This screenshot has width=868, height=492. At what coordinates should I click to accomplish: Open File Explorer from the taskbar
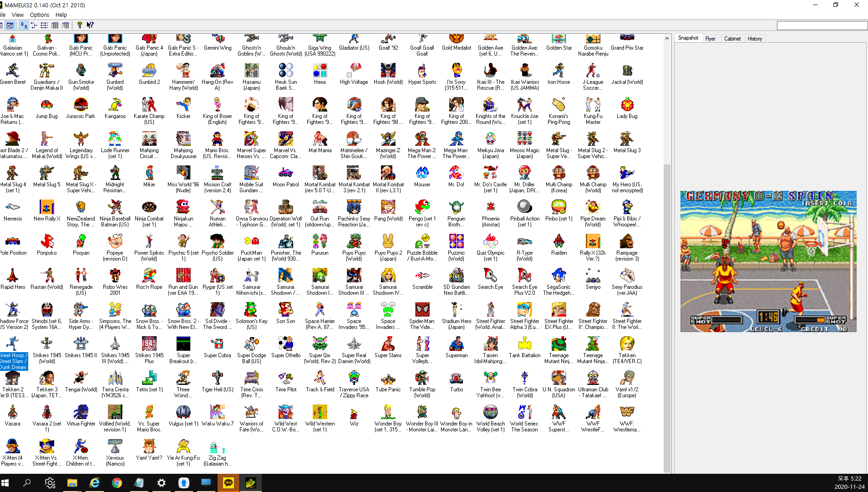click(72, 483)
